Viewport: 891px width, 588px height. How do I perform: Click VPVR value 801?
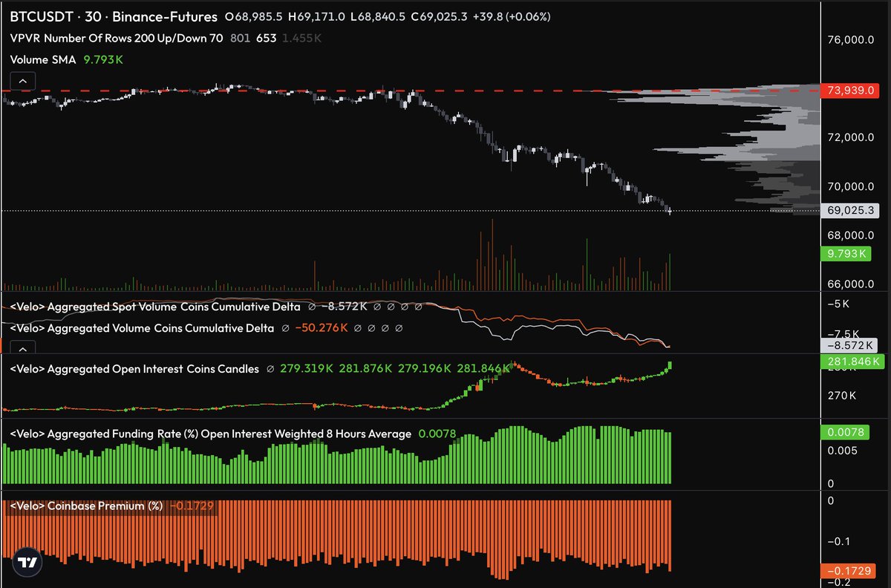[240, 38]
